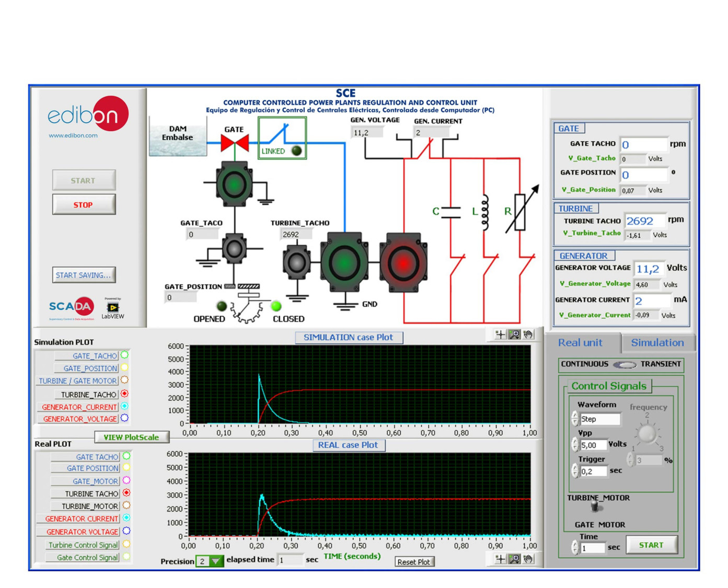This screenshot has width=728, height=588.
Task: Click the red generator icon
Action: pyautogui.click(x=403, y=263)
